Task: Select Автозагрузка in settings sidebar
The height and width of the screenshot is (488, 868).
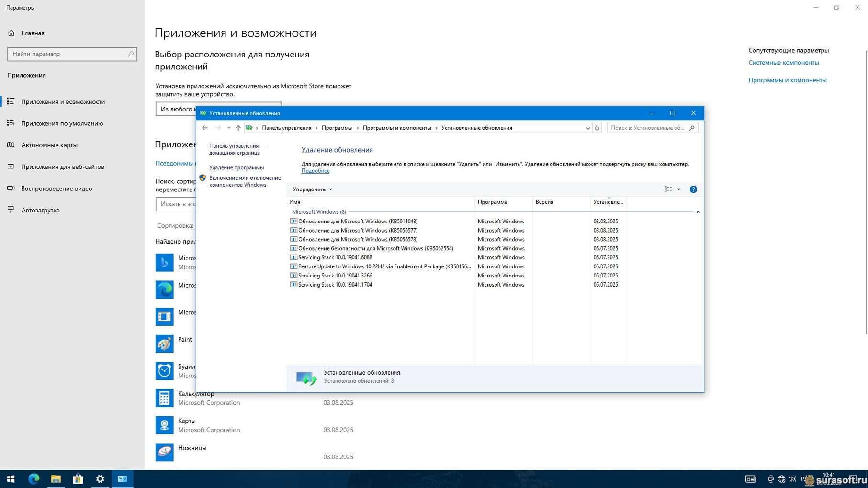Action: coord(40,210)
